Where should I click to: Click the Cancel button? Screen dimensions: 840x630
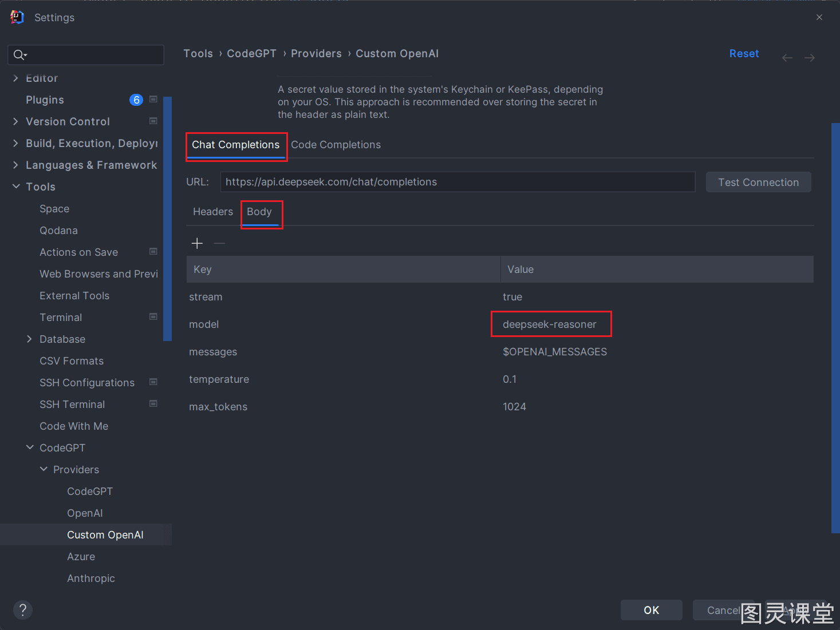click(x=723, y=610)
